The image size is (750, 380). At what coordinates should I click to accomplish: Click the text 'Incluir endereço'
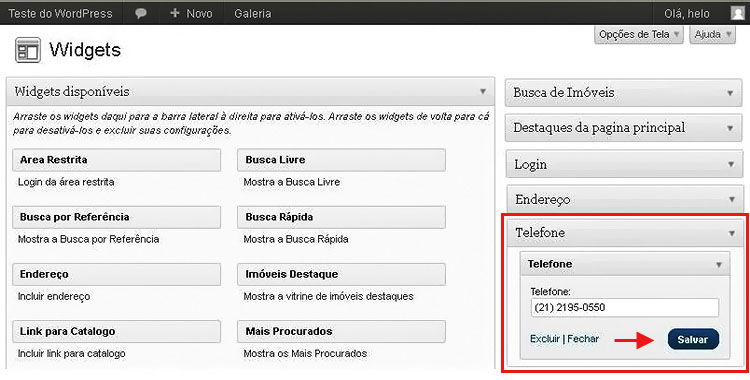(x=54, y=296)
